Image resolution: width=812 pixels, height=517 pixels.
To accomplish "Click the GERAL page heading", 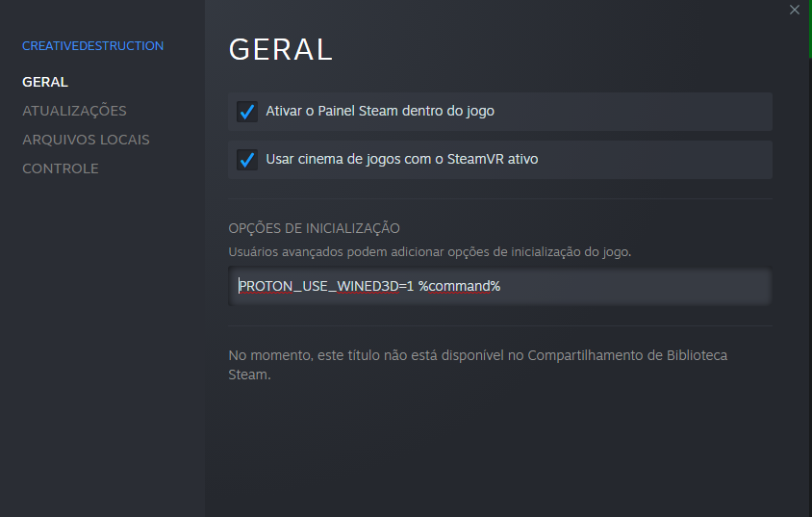I will (x=281, y=50).
